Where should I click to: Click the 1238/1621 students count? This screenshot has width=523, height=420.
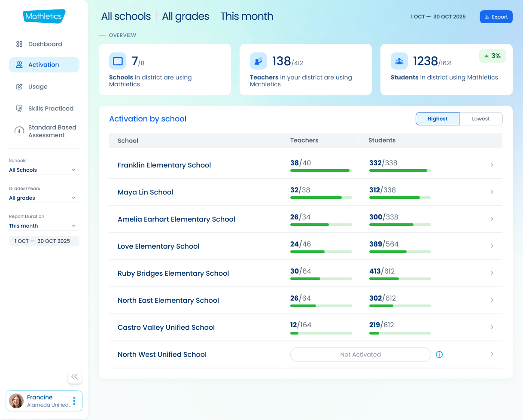coord(432,61)
